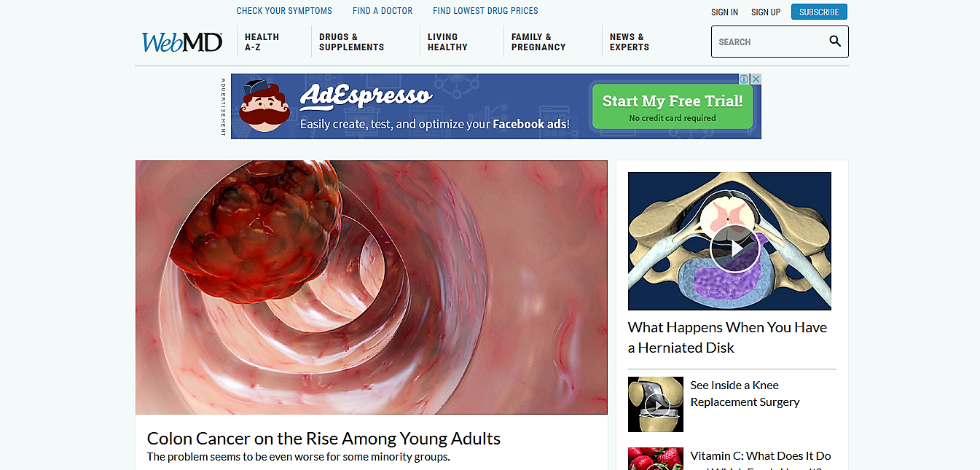Click the Subscribe button
The width and height of the screenshot is (980, 470).
point(819,12)
